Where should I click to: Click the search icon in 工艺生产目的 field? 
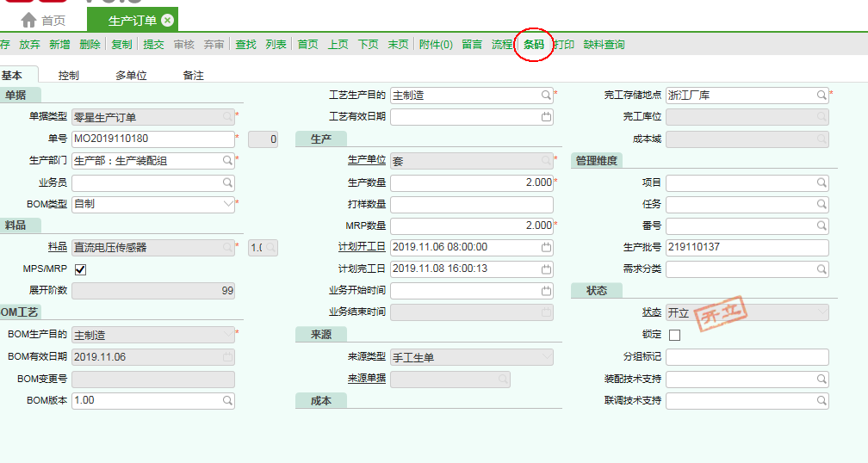coord(546,95)
